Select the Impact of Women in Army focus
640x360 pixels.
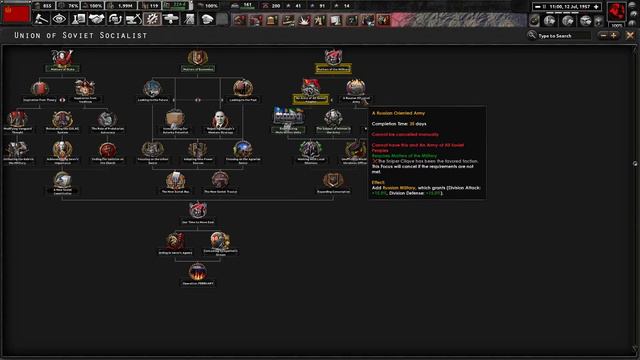[333, 122]
